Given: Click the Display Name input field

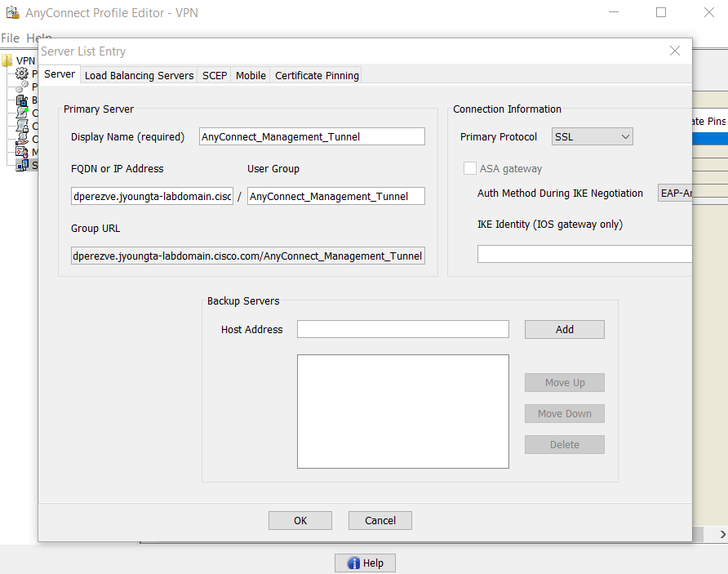Looking at the screenshot, I should (x=312, y=136).
